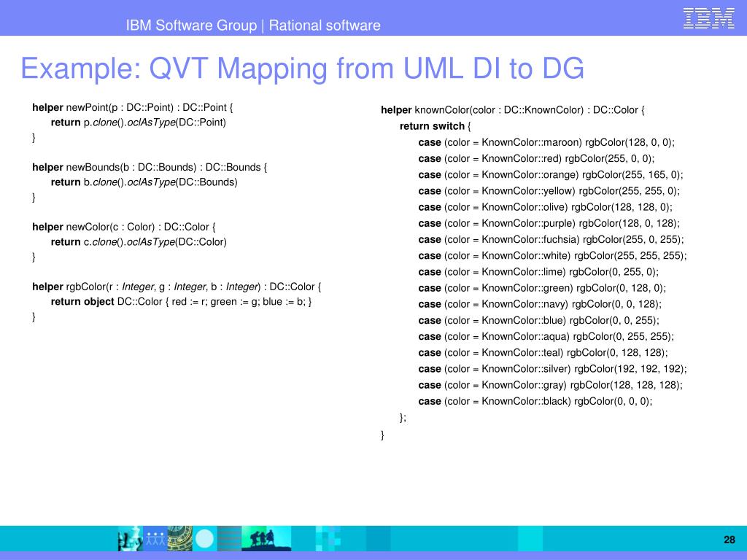Click the KnownColor::maroon case line
This screenshot has width=747, height=560.
[546, 142]
